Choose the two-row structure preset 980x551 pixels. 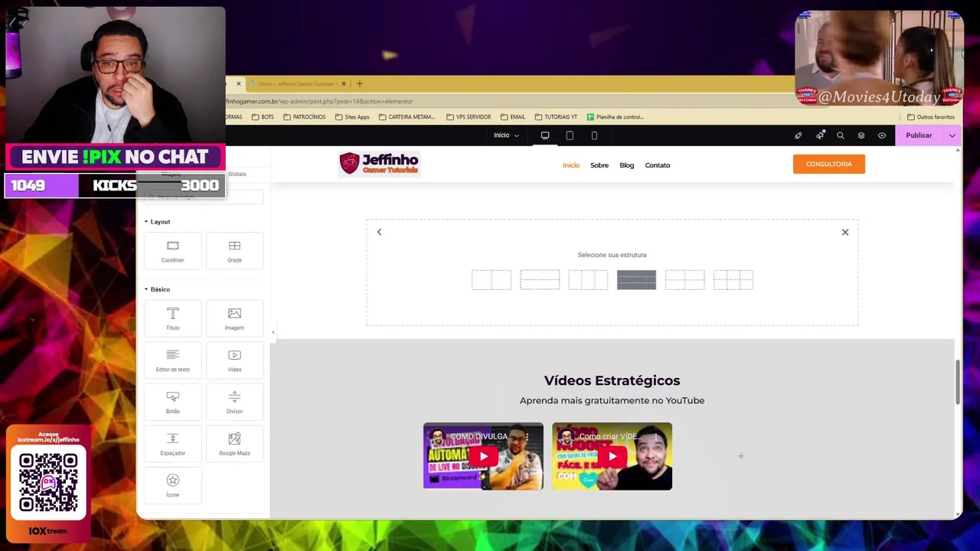[540, 280]
